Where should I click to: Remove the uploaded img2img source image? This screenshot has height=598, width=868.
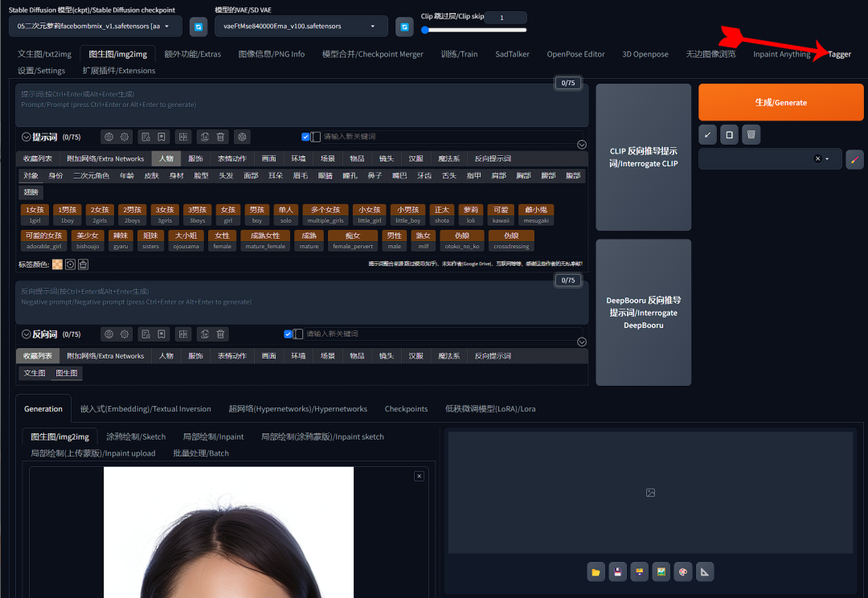pos(419,476)
